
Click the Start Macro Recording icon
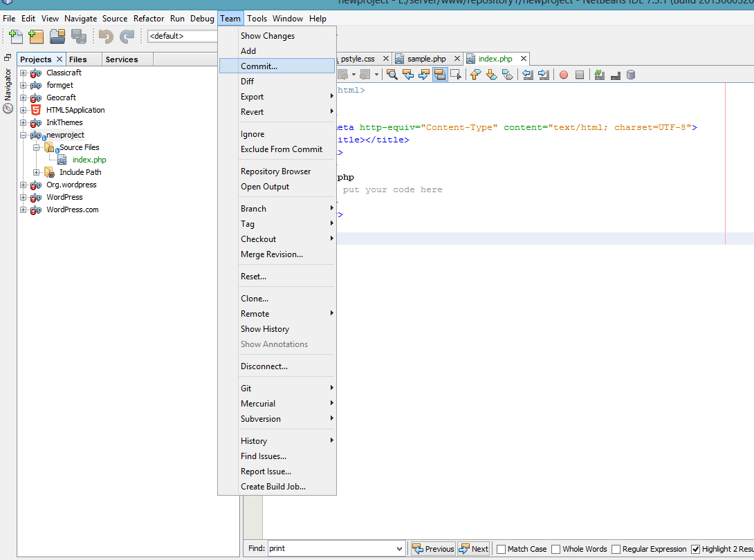564,75
